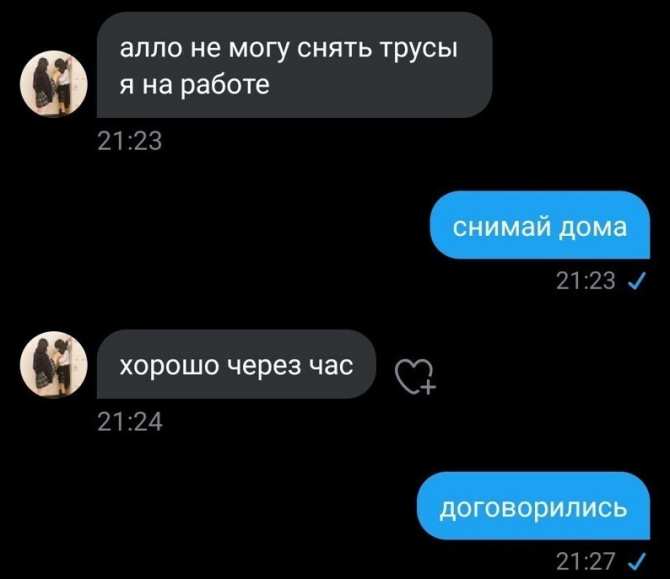Select the "хорошо через час" message bubble
The height and width of the screenshot is (579, 670).
pyautogui.click(x=236, y=364)
